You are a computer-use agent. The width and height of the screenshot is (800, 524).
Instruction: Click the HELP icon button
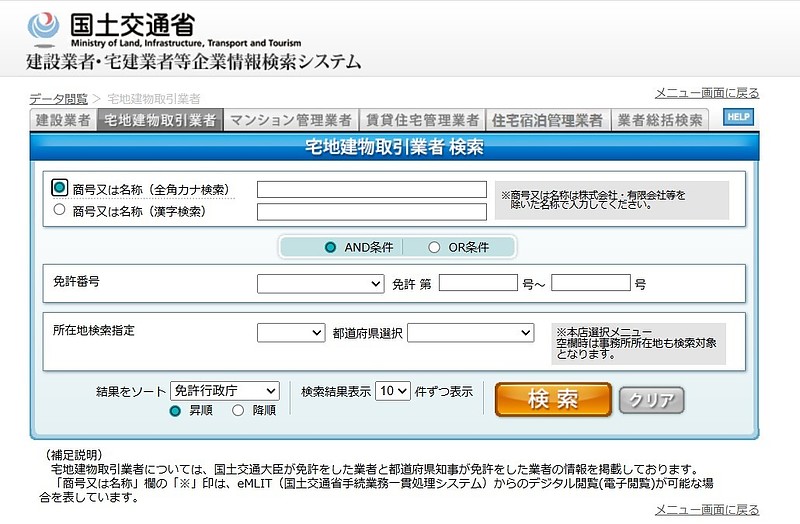click(738, 118)
